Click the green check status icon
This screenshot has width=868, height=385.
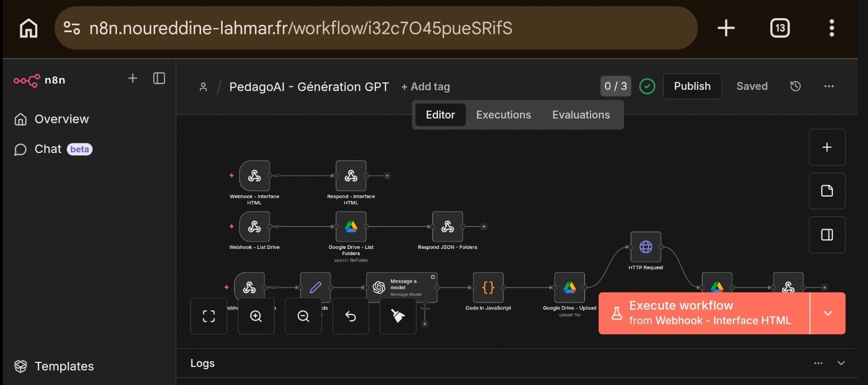click(x=647, y=86)
